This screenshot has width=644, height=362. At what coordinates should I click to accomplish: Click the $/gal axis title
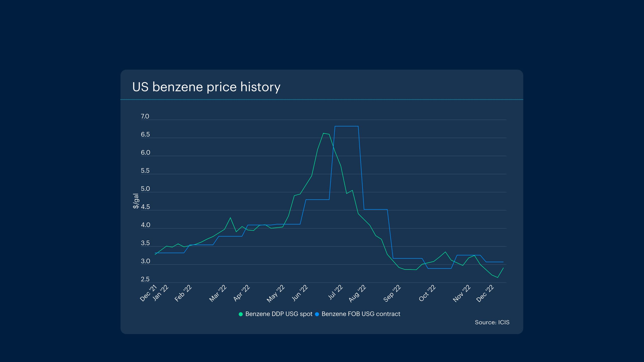(136, 201)
